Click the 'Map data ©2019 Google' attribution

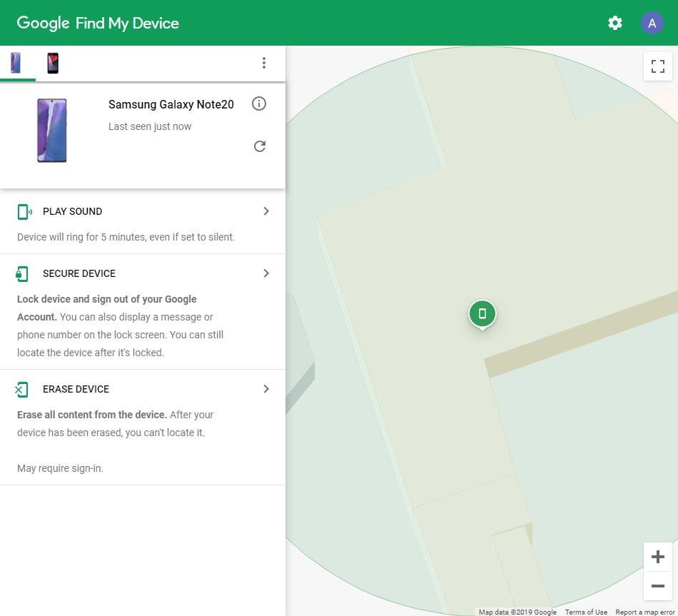pyautogui.click(x=517, y=612)
